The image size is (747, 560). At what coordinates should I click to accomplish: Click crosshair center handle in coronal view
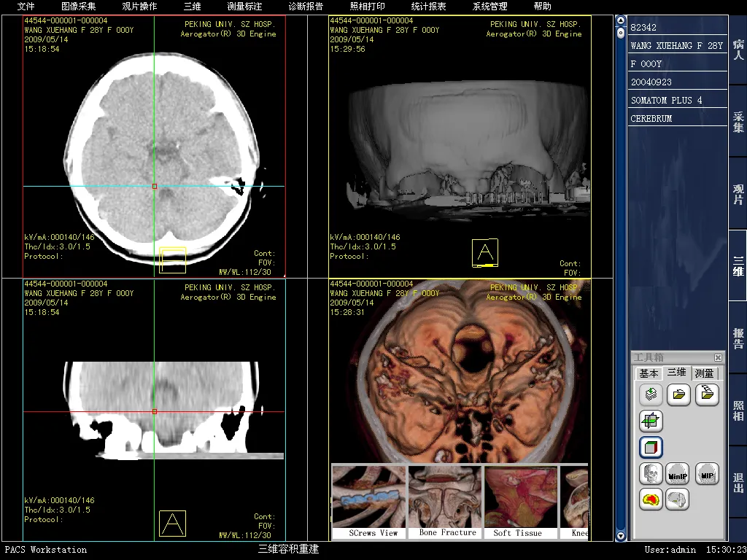155,411
